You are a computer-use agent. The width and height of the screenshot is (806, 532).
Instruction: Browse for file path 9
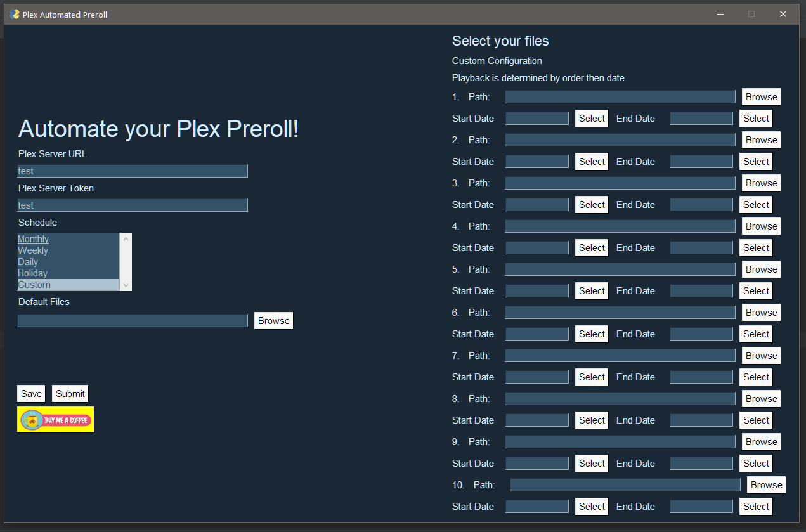pos(761,441)
